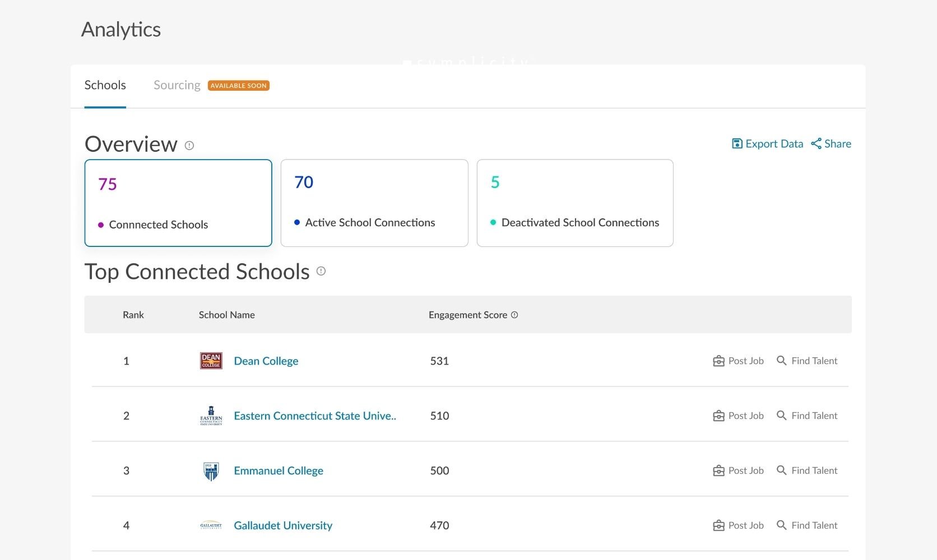The height and width of the screenshot is (560, 937).
Task: Post Job to Dean College
Action: pos(739,361)
